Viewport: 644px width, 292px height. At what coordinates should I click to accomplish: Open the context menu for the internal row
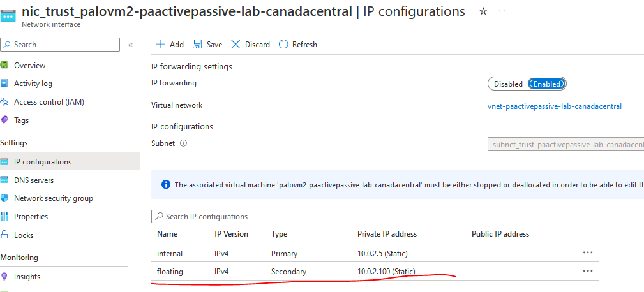coord(588,252)
